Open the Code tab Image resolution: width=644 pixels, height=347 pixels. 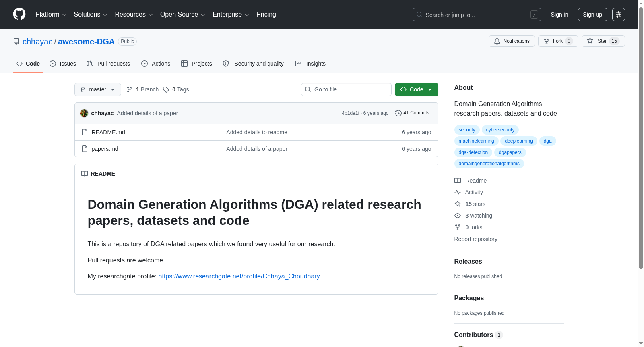click(28, 64)
